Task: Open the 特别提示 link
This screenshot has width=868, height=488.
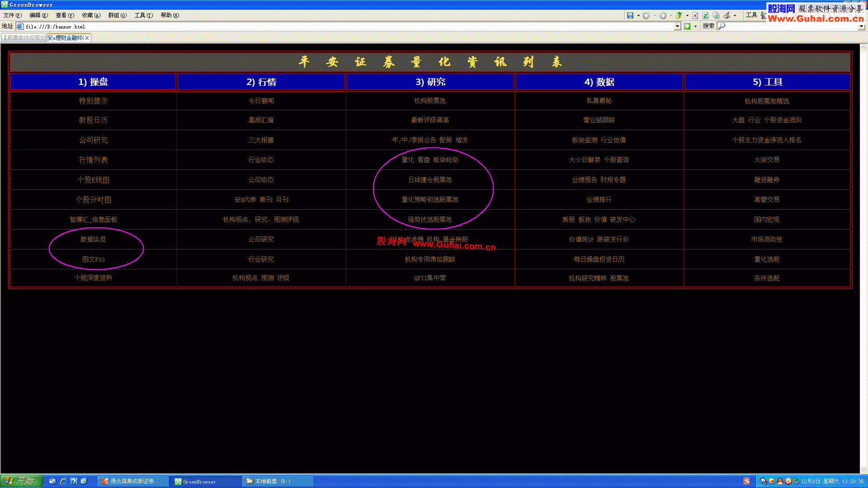Action: click(x=93, y=101)
